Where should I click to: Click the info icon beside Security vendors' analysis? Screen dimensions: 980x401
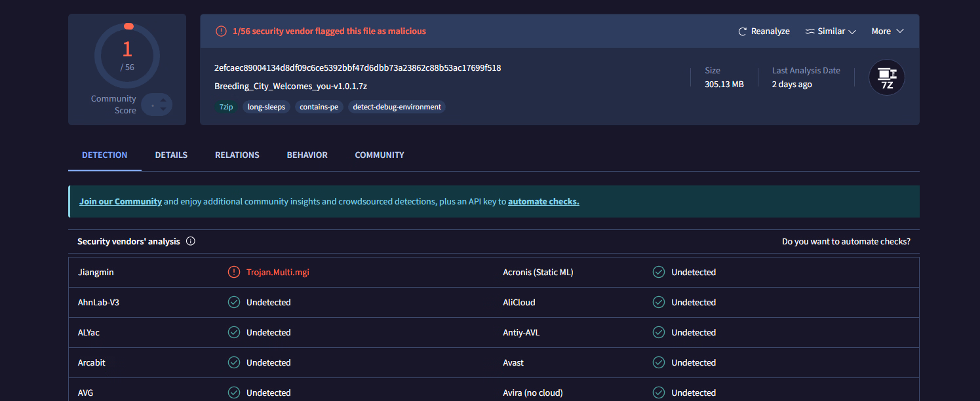pos(191,241)
